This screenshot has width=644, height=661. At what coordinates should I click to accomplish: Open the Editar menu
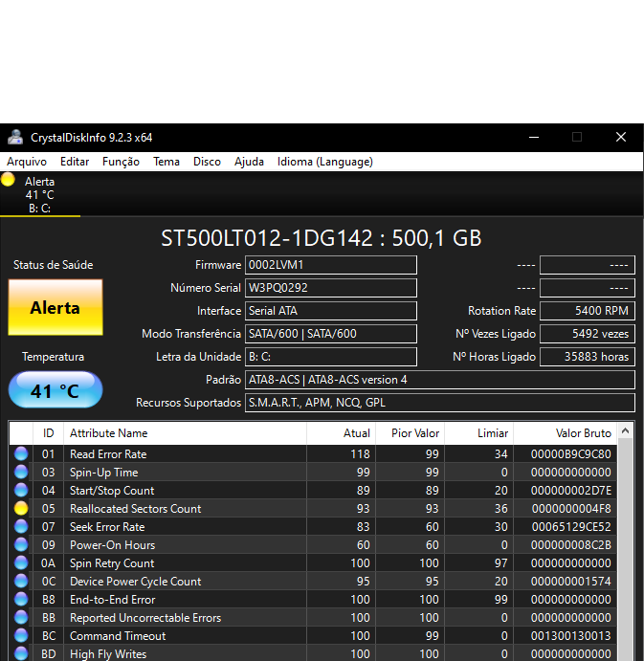point(75,162)
